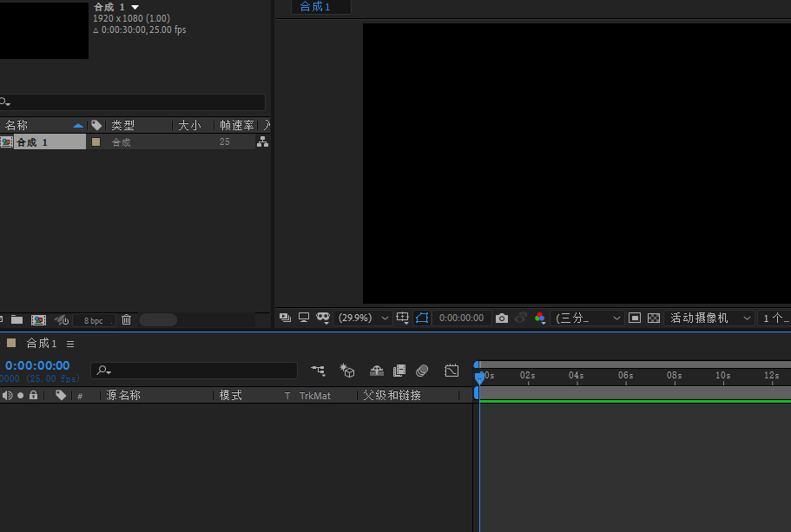Open the 活动摄像机 camera view dropdown
The image size is (791, 532).
[710, 319]
